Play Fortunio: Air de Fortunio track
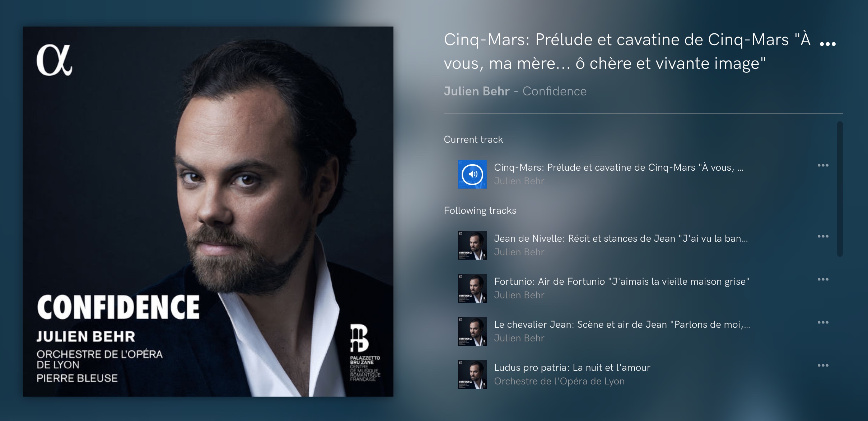The image size is (868, 421). click(622, 282)
